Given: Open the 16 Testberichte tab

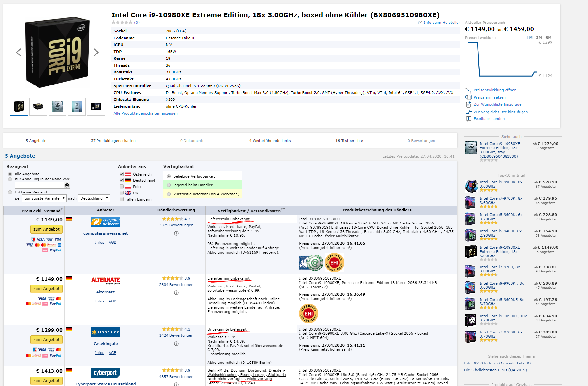Looking at the screenshot, I should (x=349, y=141).
